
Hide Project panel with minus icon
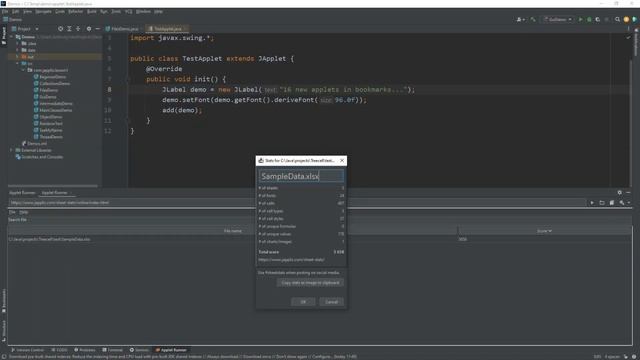click(98, 29)
